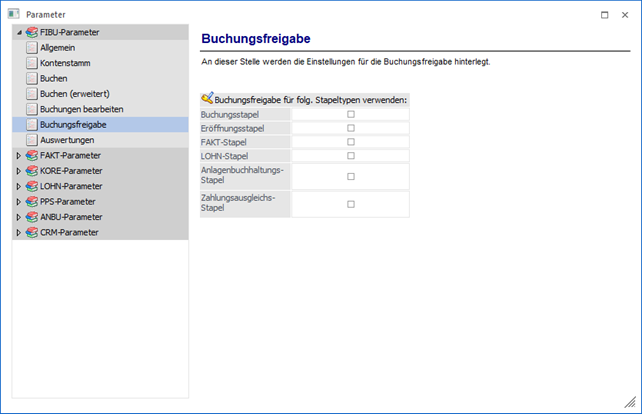Image resolution: width=642 pixels, height=414 pixels.
Task: Click the CRM-Parameter stack icon
Action: click(31, 232)
